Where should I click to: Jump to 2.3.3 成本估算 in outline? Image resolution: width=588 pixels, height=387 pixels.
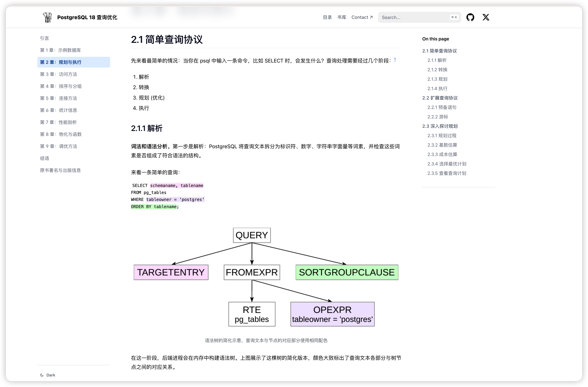click(x=442, y=154)
